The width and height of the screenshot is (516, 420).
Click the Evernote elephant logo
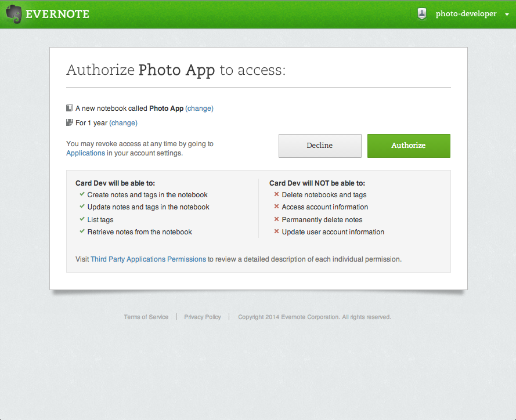pyautogui.click(x=15, y=15)
